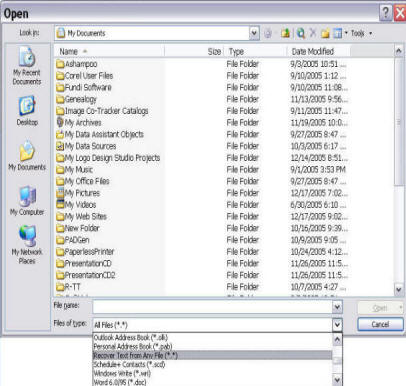Close the Open dialog window
Image resolution: width=406 pixels, height=386 pixels.
pos(400,13)
